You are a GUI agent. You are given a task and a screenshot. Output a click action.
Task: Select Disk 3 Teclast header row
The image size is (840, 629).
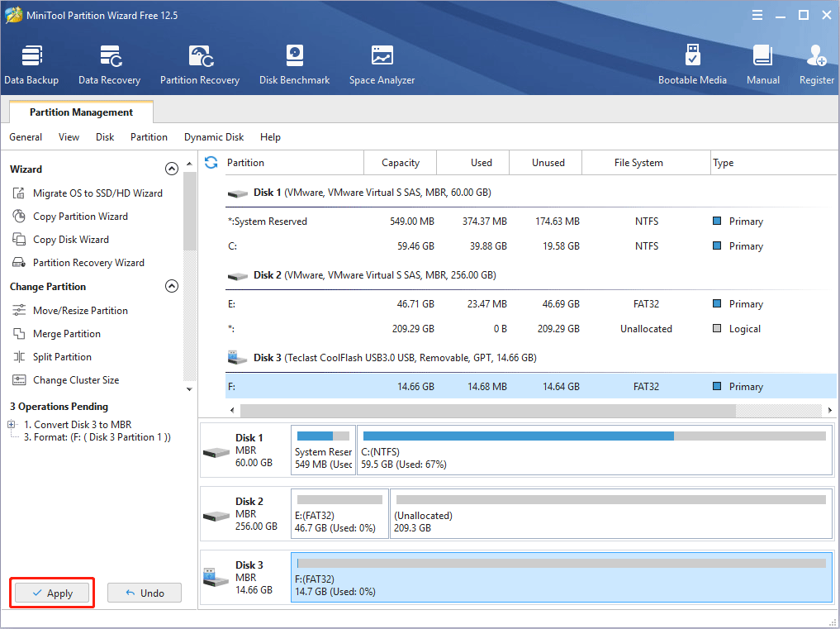click(x=530, y=358)
